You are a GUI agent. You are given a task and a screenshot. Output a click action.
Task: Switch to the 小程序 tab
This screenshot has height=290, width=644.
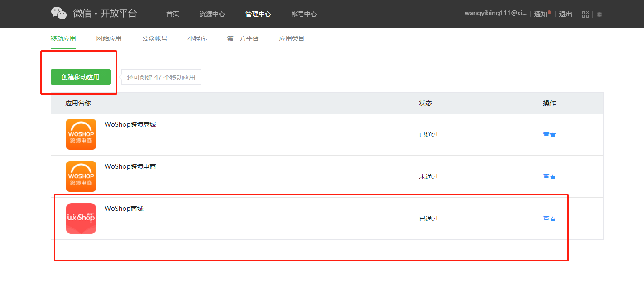coord(197,38)
